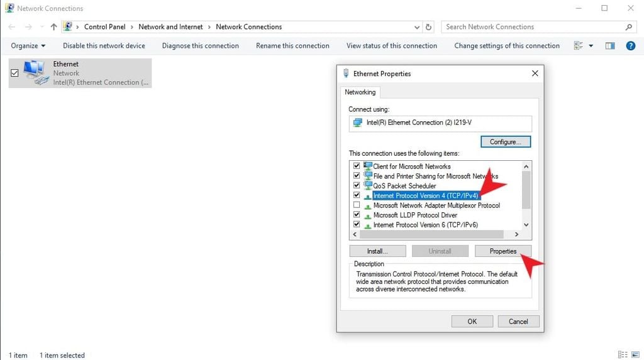Click View status of this connection
The width and height of the screenshot is (644, 360).
tap(392, 46)
